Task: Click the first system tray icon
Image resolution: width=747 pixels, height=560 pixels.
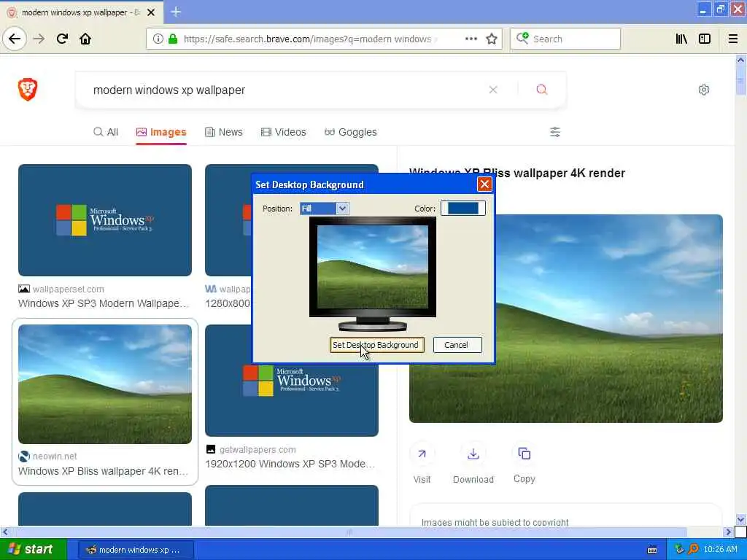Action: [x=679, y=550]
